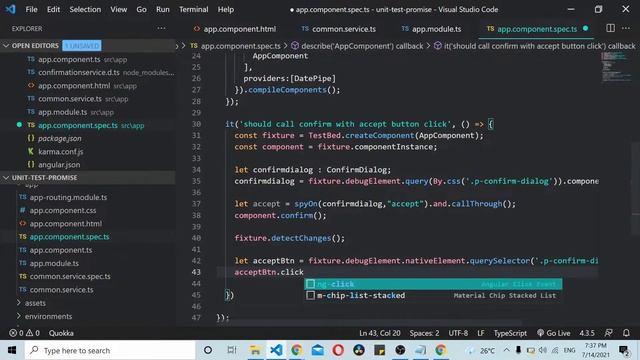Open Task View from taskbar

[231, 350]
